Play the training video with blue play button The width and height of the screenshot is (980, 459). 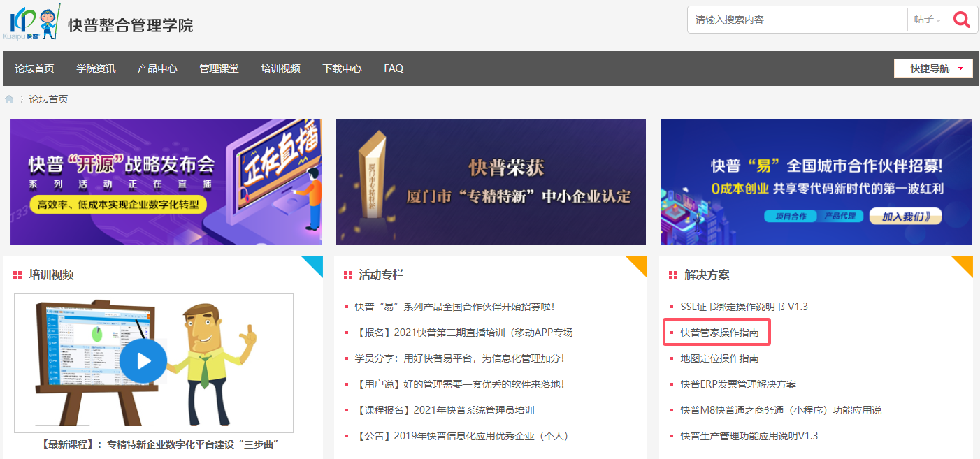143,360
